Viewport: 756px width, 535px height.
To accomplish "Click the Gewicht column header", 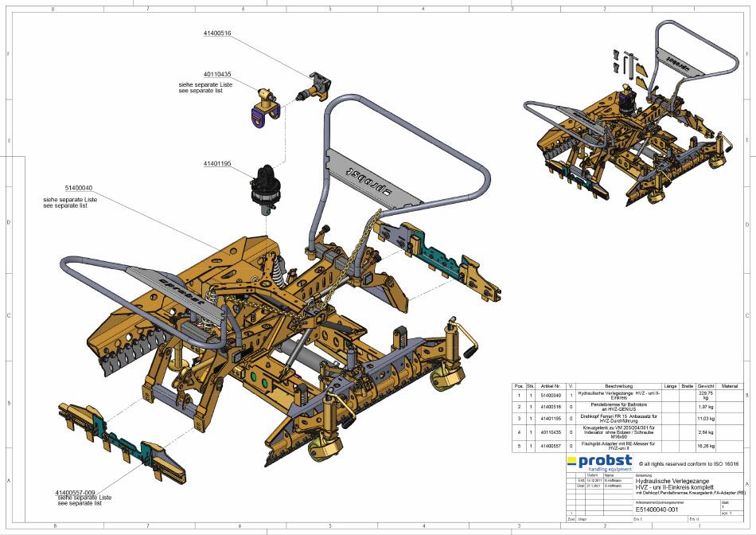I will coord(706,385).
